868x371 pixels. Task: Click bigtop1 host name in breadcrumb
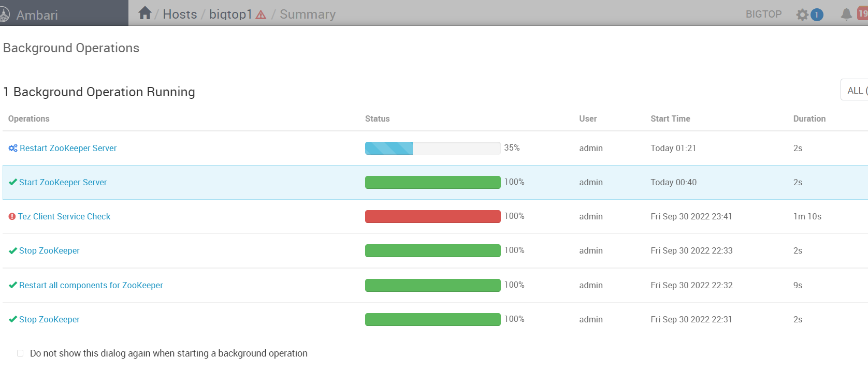click(230, 14)
